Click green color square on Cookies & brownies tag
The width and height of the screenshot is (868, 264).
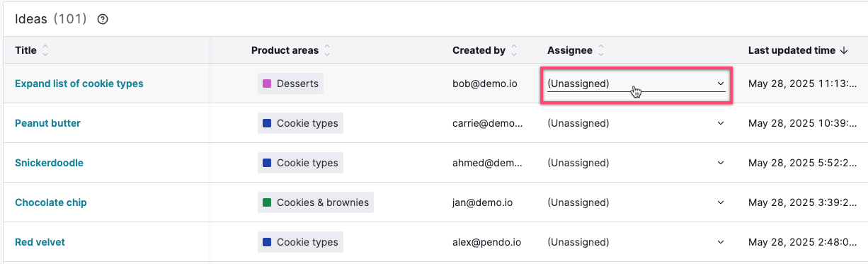267,202
